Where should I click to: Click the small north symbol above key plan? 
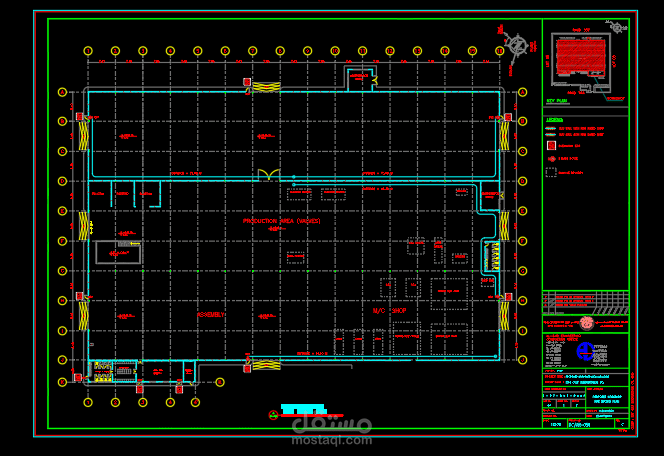617,28
